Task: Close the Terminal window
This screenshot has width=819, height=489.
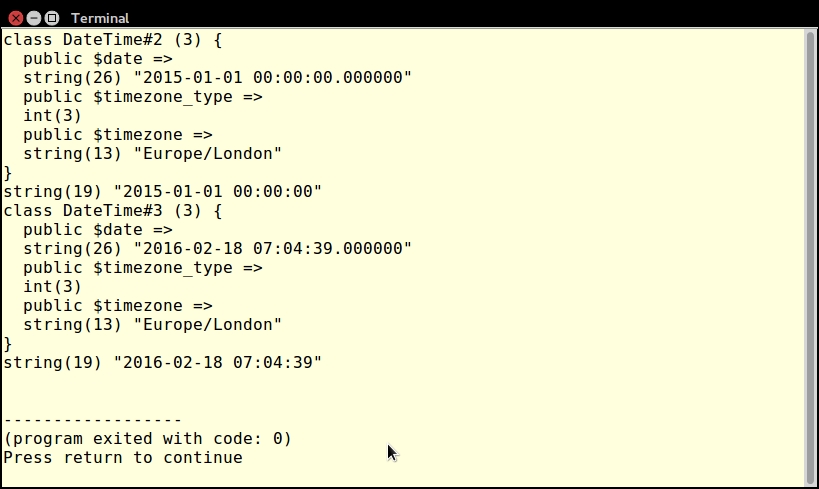Action: click(x=15, y=18)
